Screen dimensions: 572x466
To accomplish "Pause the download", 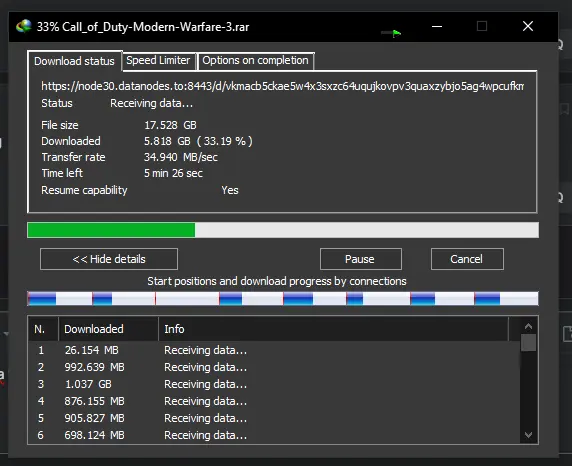I will pyautogui.click(x=360, y=259).
